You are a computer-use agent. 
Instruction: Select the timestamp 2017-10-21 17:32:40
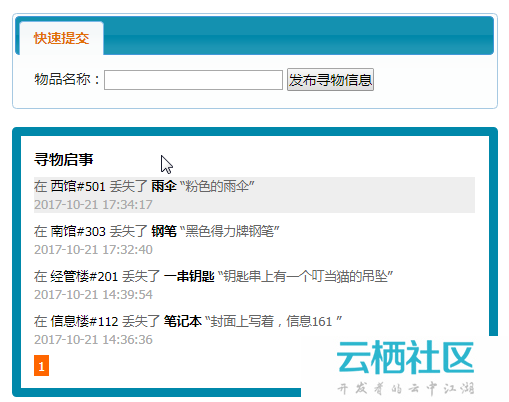click(93, 249)
